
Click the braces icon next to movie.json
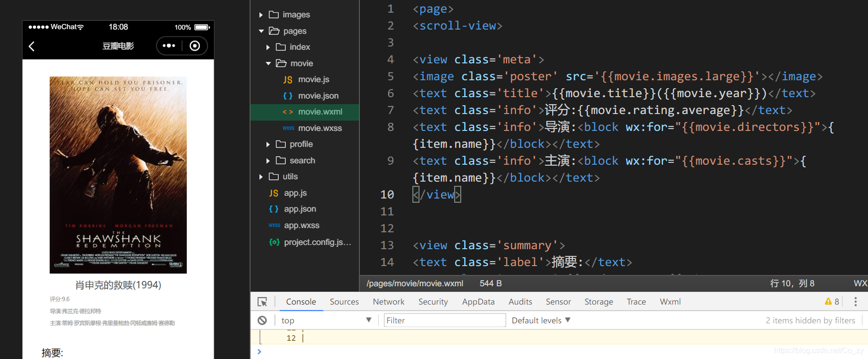pos(288,96)
